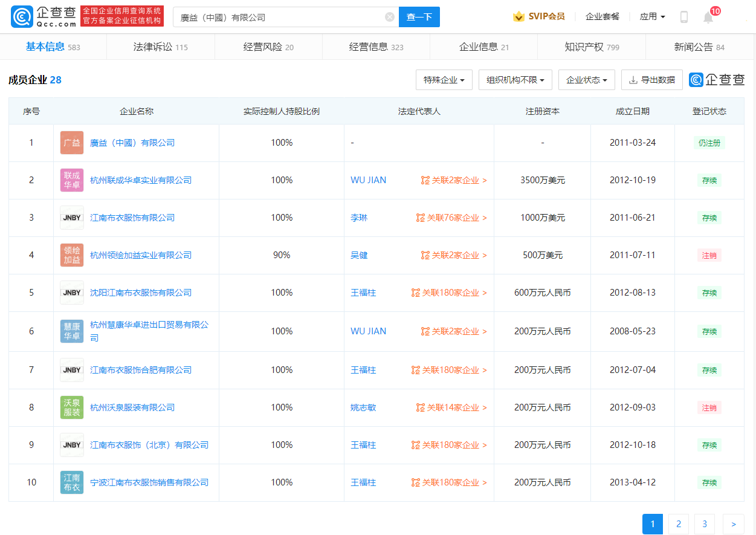Open 王福柱 in 沈阳江南布衣 row
This screenshot has height=535, width=756.
click(363, 293)
